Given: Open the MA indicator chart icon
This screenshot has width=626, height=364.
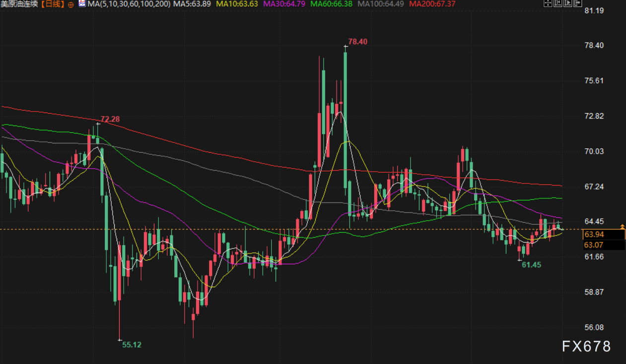Looking at the screenshot, I should [x=81, y=4].
